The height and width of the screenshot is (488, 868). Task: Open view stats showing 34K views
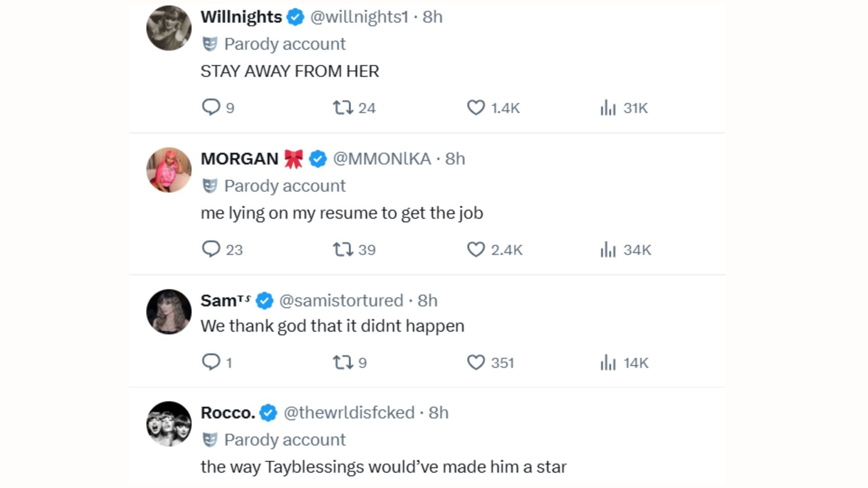pos(608,249)
